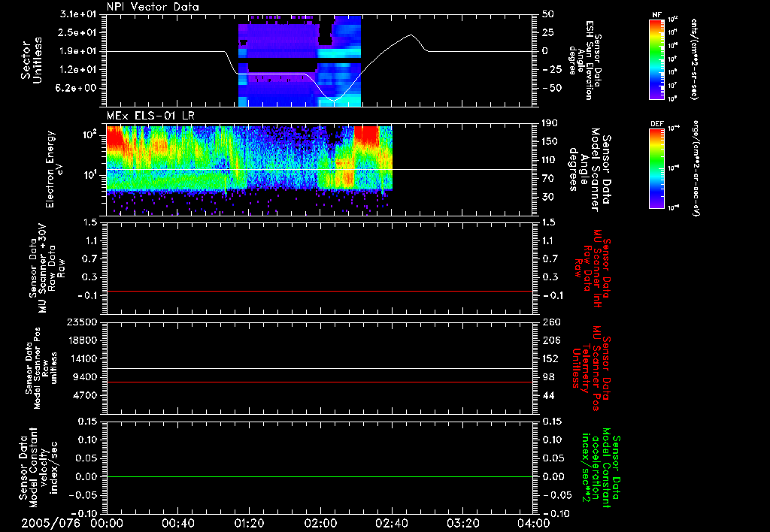This screenshot has height=532, width=770.
Task: Click the "190" scanner angle tick value
Action: coord(550,123)
